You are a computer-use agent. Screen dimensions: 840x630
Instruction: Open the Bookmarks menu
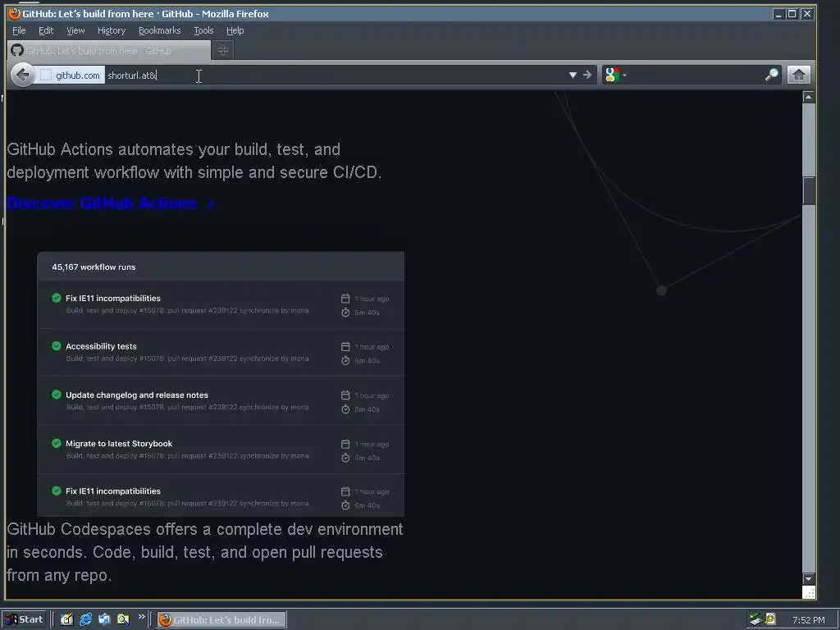(160, 30)
